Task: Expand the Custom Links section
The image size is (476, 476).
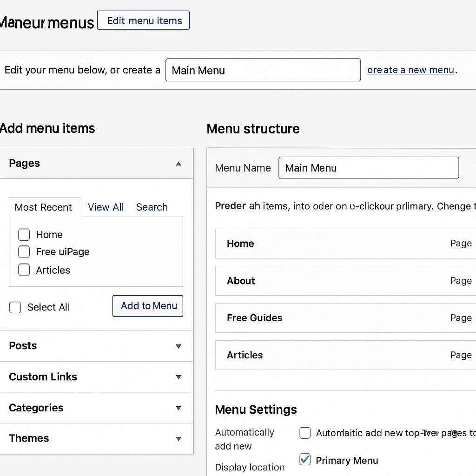Action: click(x=178, y=377)
